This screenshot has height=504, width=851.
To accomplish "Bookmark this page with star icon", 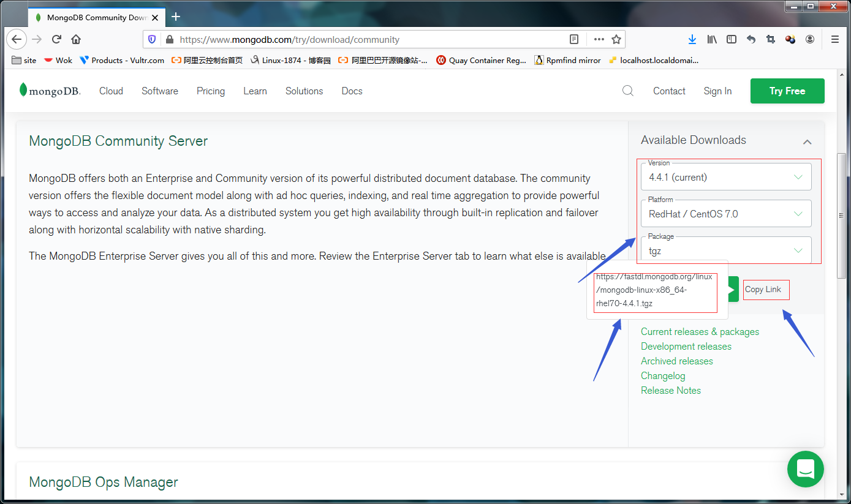I will (616, 39).
